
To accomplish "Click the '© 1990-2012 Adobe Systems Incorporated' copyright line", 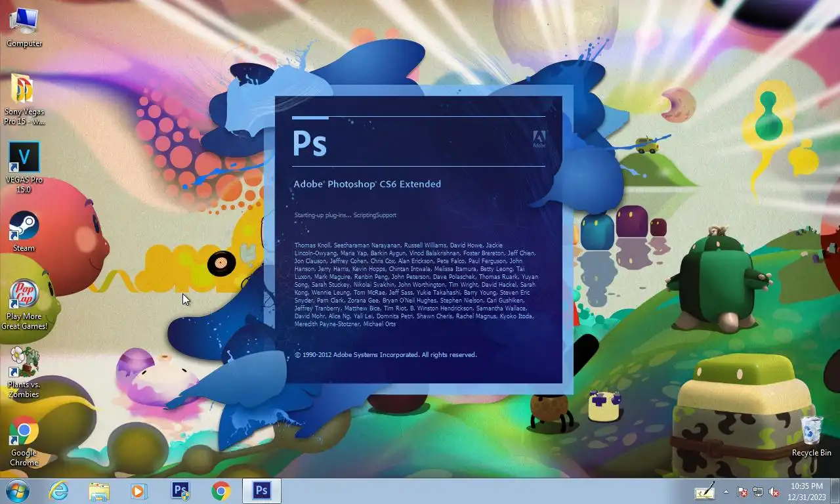I will coord(386,355).
